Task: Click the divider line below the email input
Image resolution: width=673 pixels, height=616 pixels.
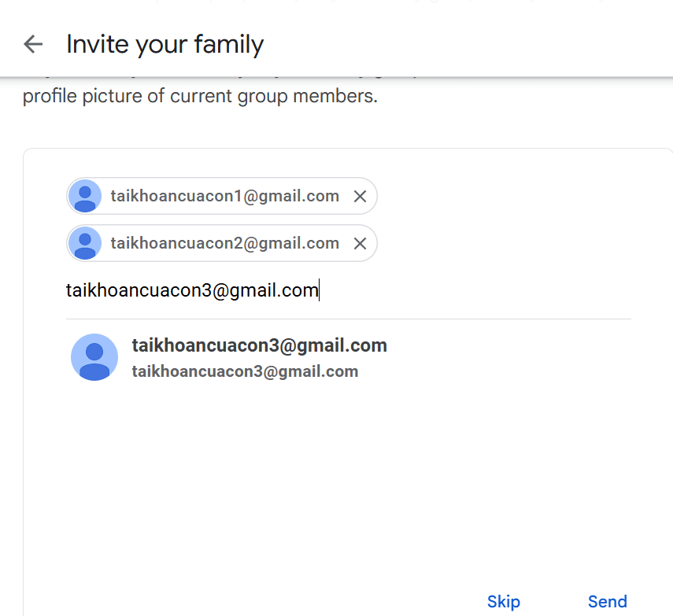Action: point(348,319)
